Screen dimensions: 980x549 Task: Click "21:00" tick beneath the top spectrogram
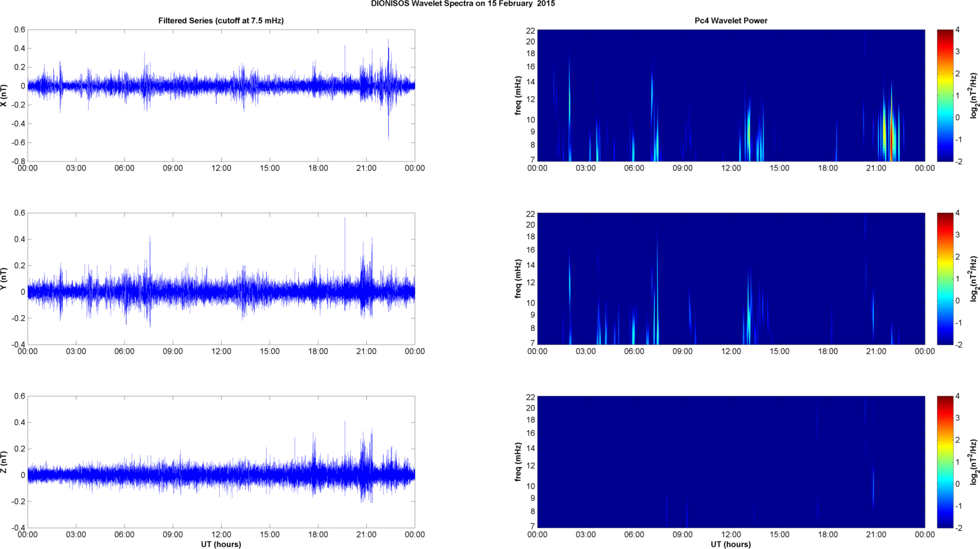(x=877, y=168)
